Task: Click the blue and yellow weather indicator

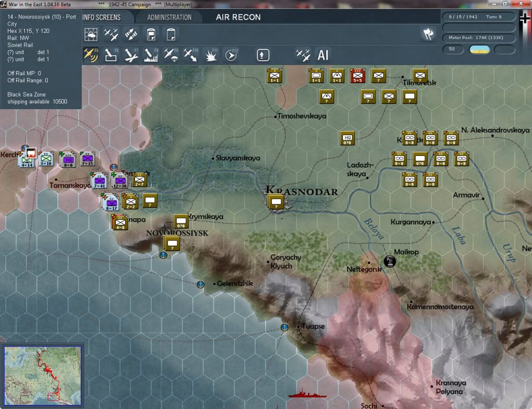Action: (x=480, y=49)
